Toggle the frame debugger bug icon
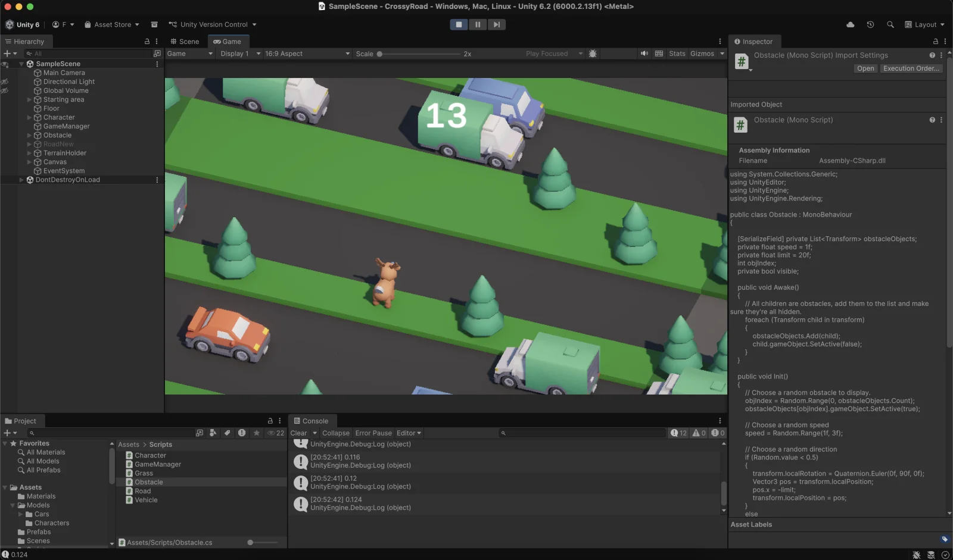 (x=593, y=54)
